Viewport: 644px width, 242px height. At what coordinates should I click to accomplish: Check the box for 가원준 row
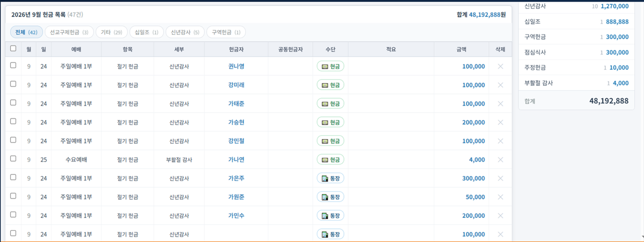tap(13, 196)
